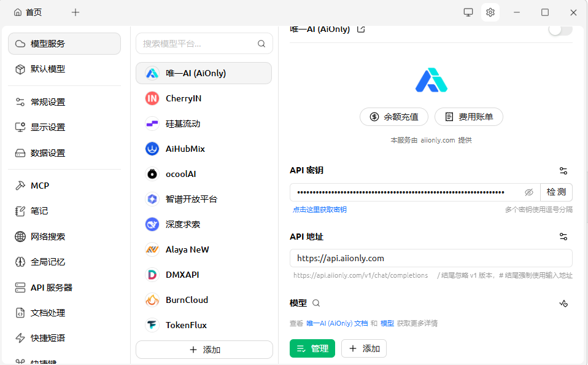588x365 pixels.
Task: Select BurnCloud provider
Action: (204, 300)
